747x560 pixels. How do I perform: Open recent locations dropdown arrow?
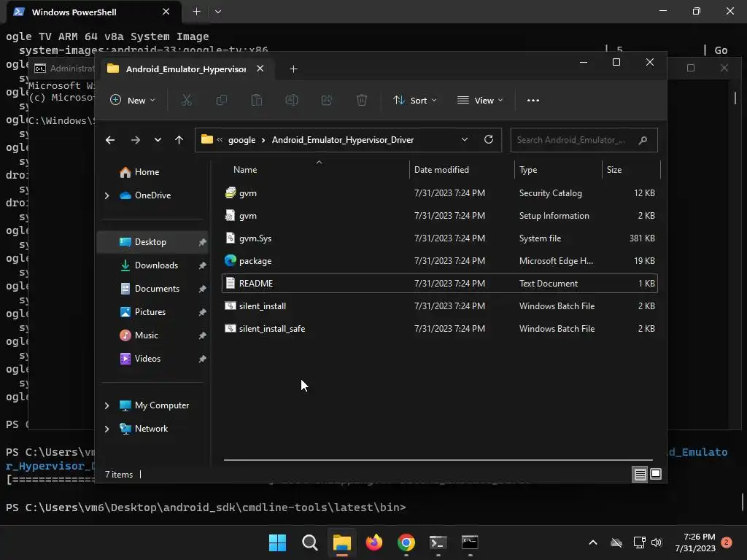point(158,140)
